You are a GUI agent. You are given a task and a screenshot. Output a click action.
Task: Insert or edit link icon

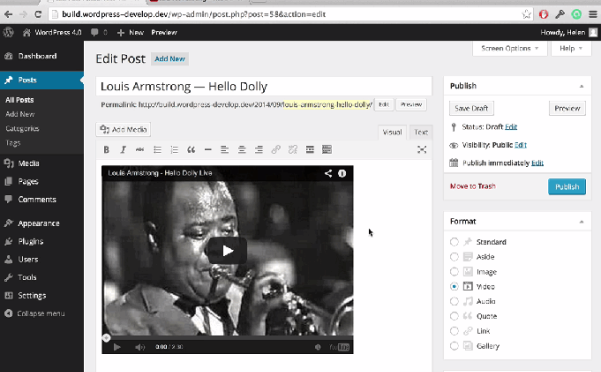(x=276, y=150)
